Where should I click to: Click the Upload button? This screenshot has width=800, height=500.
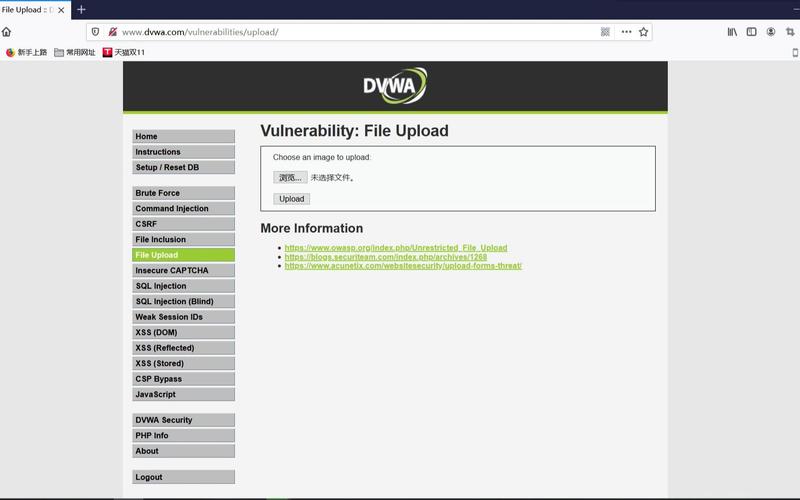click(x=291, y=199)
